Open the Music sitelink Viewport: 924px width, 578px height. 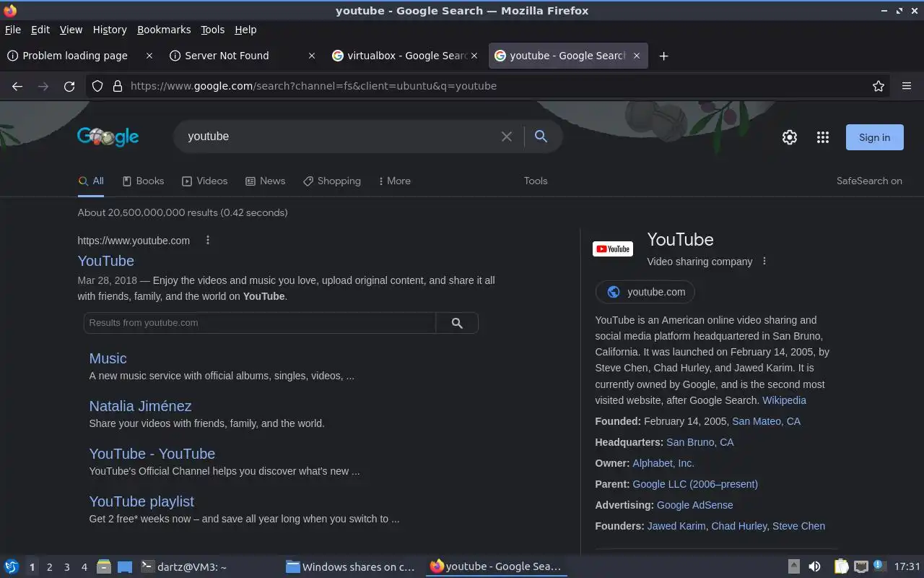108,358
